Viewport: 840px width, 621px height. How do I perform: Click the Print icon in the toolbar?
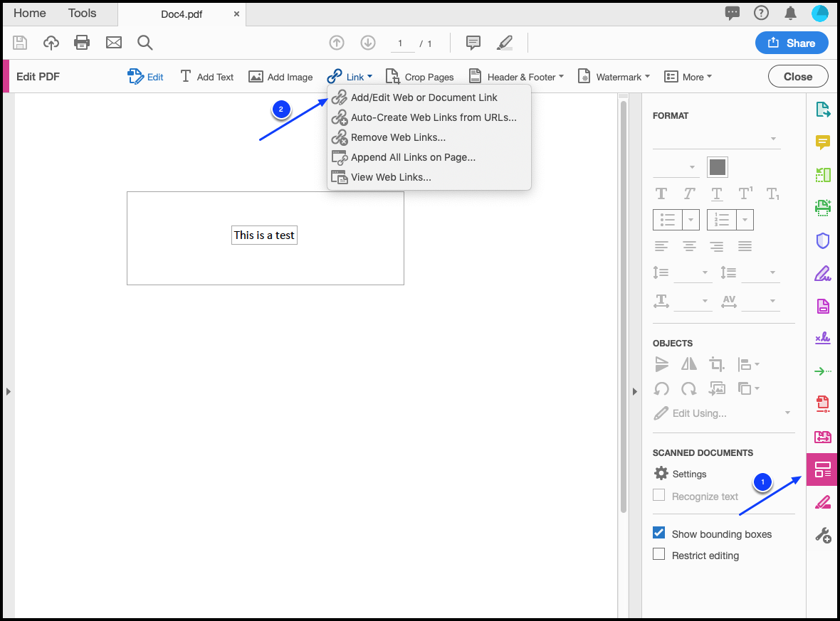pos(83,43)
